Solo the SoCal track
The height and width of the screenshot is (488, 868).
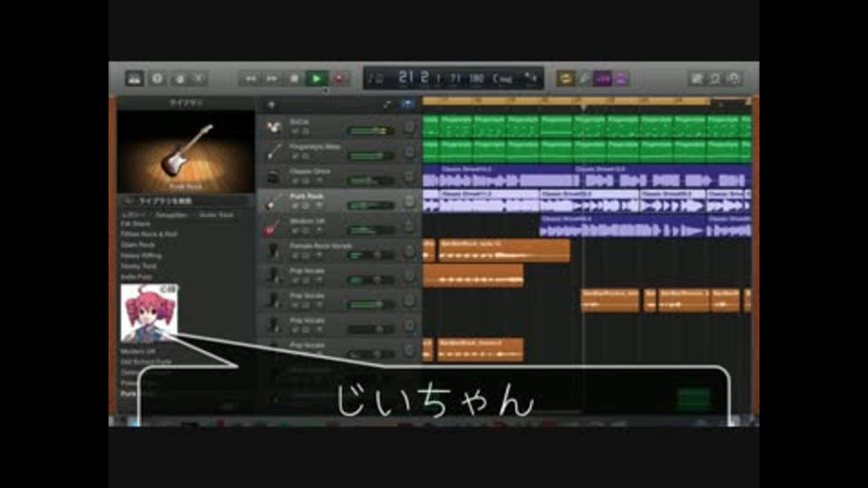coord(306,131)
